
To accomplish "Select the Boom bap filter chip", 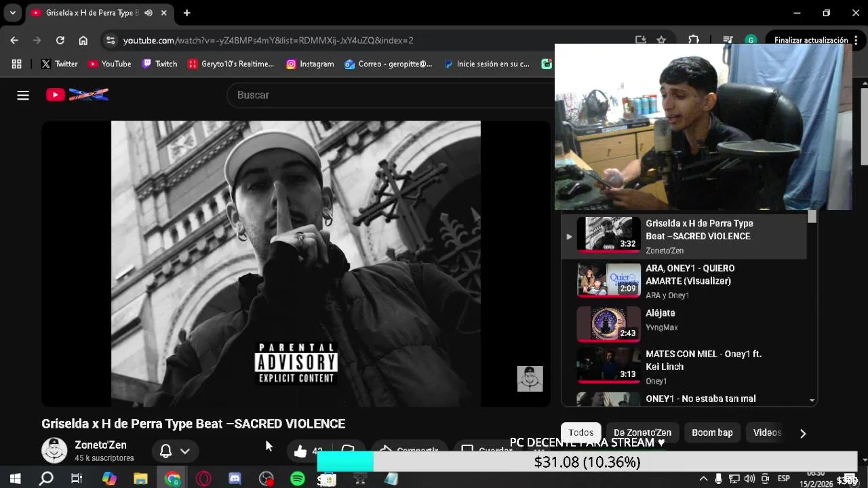I will point(712,432).
